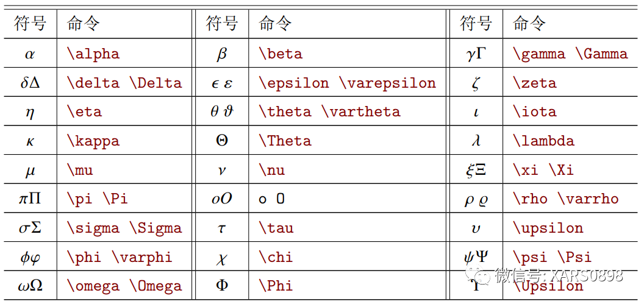The height and width of the screenshot is (304, 644).
Task: Click the chi symbol
Action: click(x=222, y=258)
